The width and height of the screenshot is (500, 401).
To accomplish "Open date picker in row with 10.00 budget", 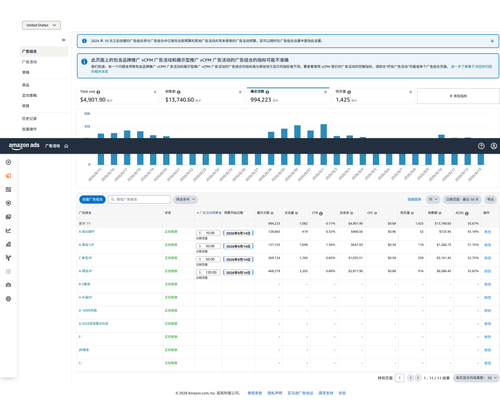I will point(238,233).
